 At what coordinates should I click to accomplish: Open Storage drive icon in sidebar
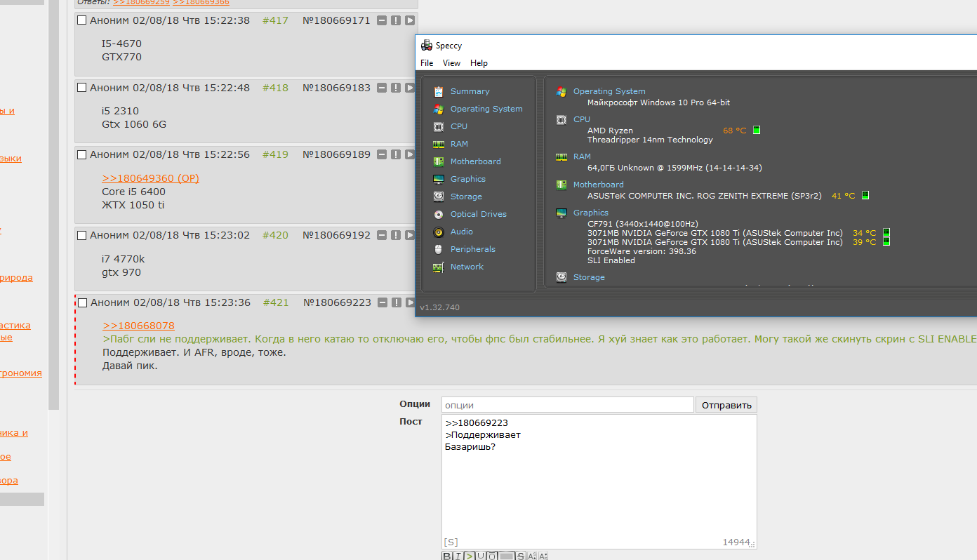pos(439,196)
